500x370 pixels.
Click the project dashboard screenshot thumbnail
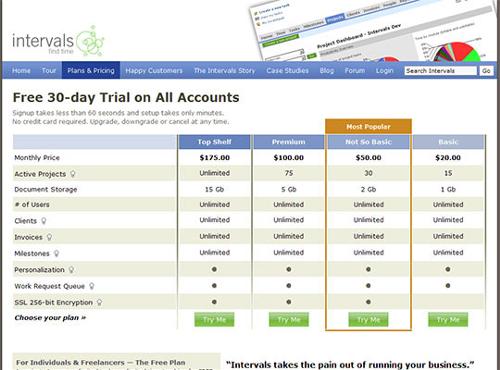[x=370, y=31]
